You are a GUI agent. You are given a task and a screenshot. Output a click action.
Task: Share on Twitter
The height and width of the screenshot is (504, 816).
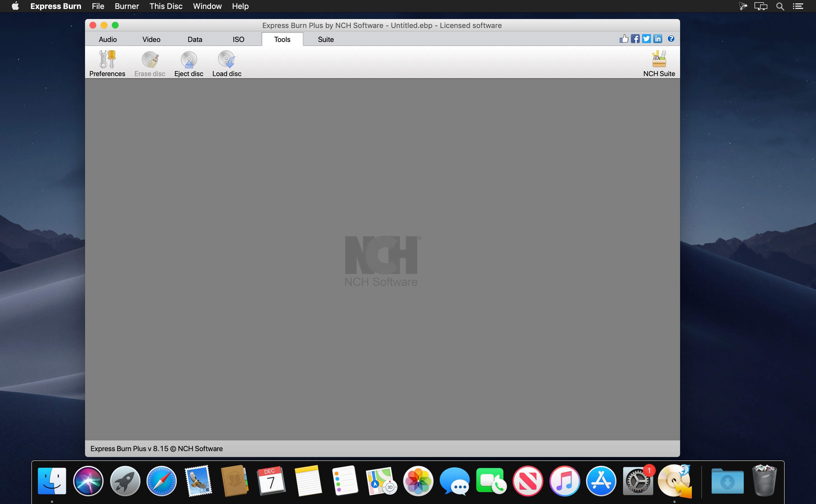647,39
